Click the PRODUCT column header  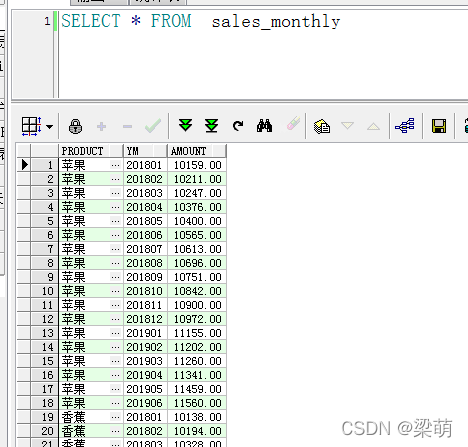tap(91, 151)
